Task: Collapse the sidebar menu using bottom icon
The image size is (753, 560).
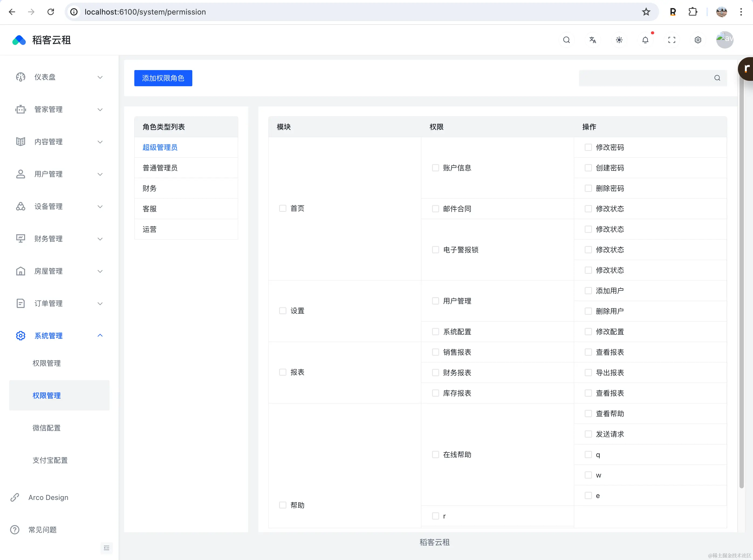Action: 107,548
